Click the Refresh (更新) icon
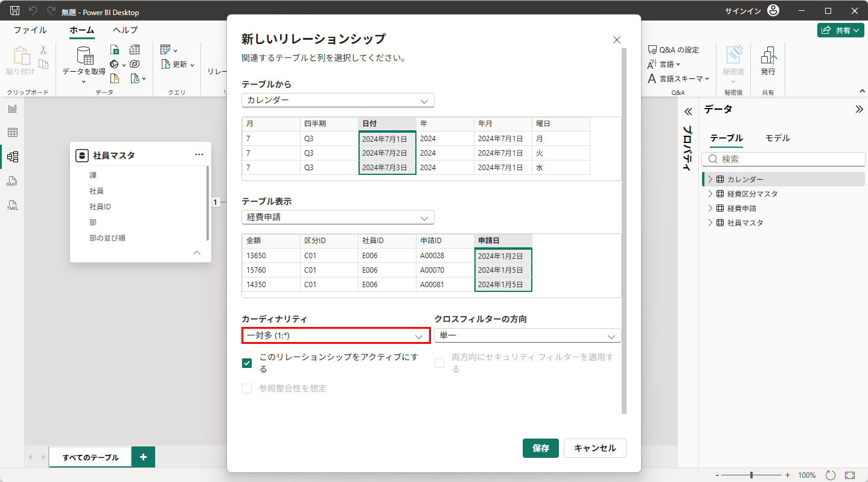 [x=166, y=64]
